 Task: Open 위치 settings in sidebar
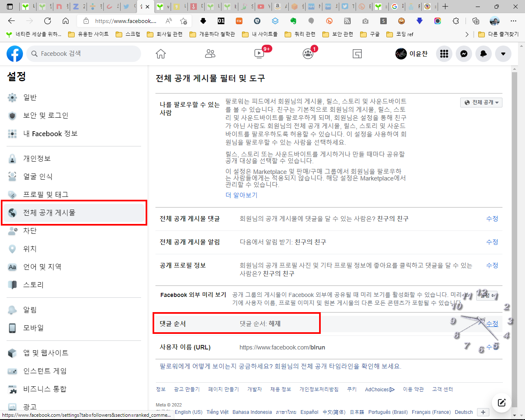(74, 249)
